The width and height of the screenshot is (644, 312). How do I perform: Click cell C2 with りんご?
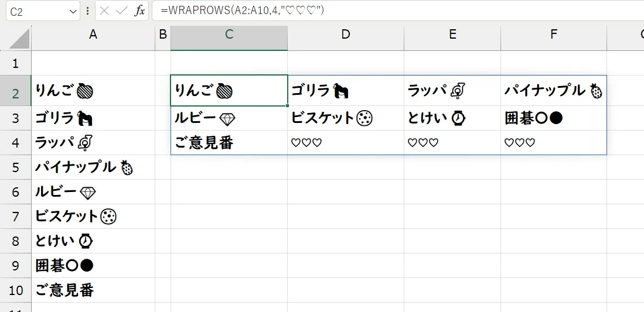coord(229,91)
